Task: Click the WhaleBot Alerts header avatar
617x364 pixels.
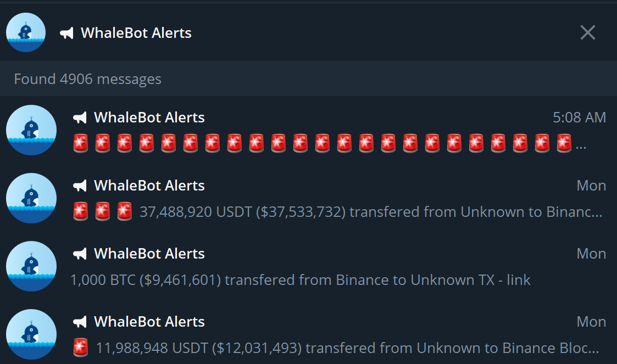Action: (x=25, y=33)
